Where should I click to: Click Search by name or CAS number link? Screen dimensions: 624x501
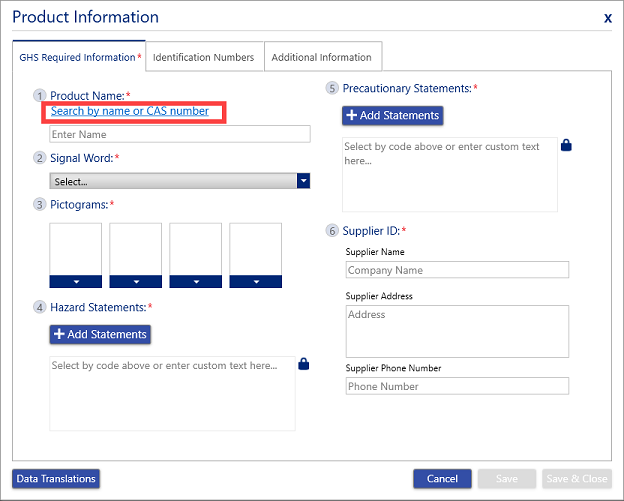coord(130,111)
